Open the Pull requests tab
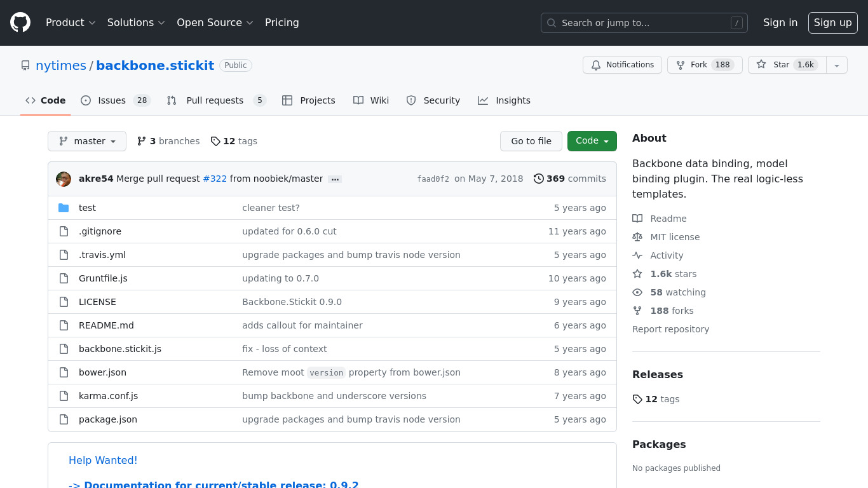868x488 pixels. (216, 100)
